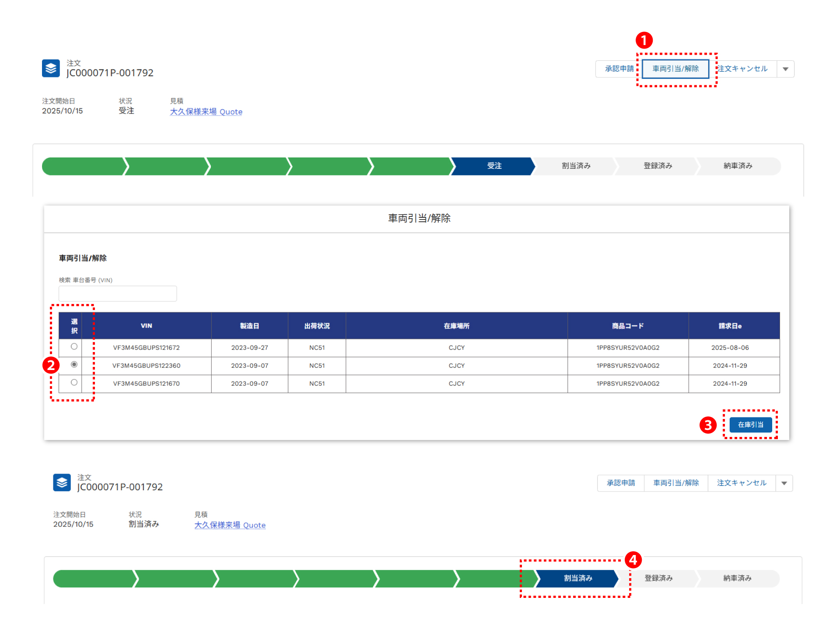Select radio button for VIN VF3M45GBUPS121670

click(74, 382)
